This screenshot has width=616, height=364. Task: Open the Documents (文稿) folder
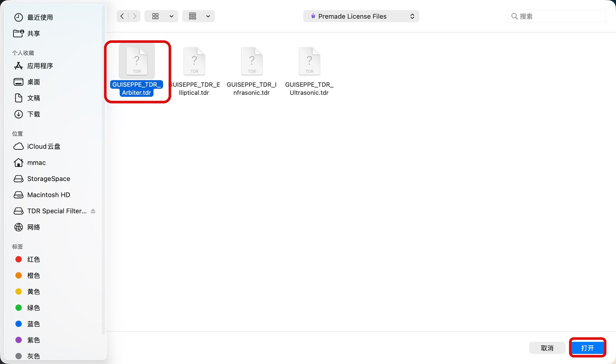click(27, 98)
